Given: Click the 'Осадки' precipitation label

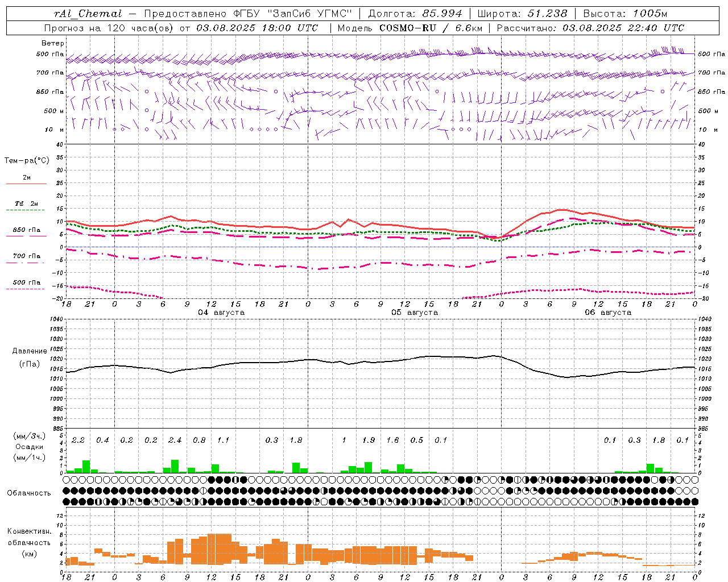Looking at the screenshot, I should [x=30, y=447].
